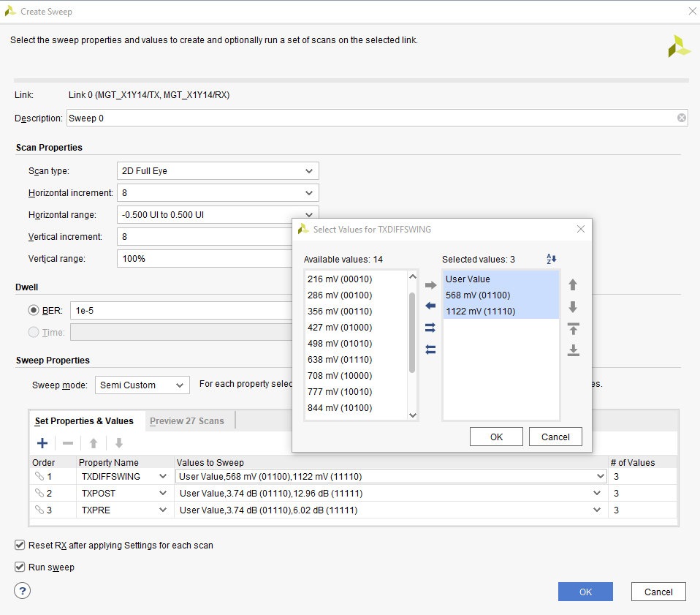Click the sort icon above Selected values

pos(551,259)
